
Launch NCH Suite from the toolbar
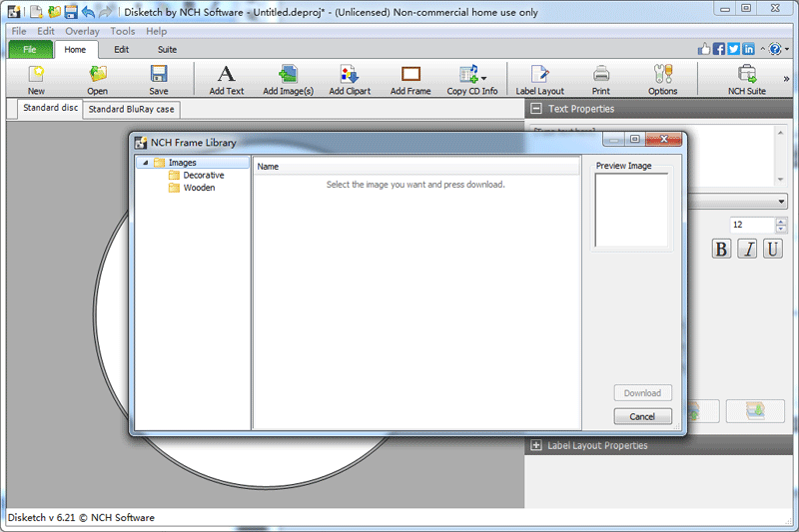[746, 80]
